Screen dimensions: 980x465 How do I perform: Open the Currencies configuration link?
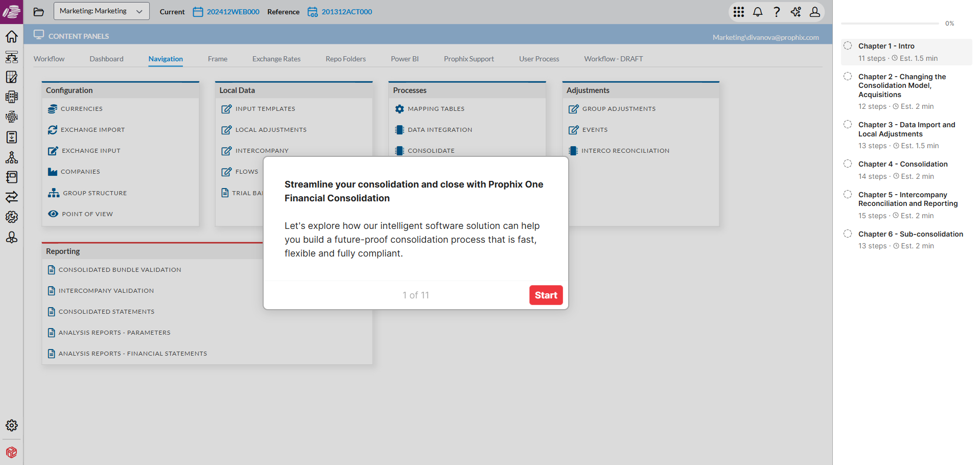click(81, 109)
